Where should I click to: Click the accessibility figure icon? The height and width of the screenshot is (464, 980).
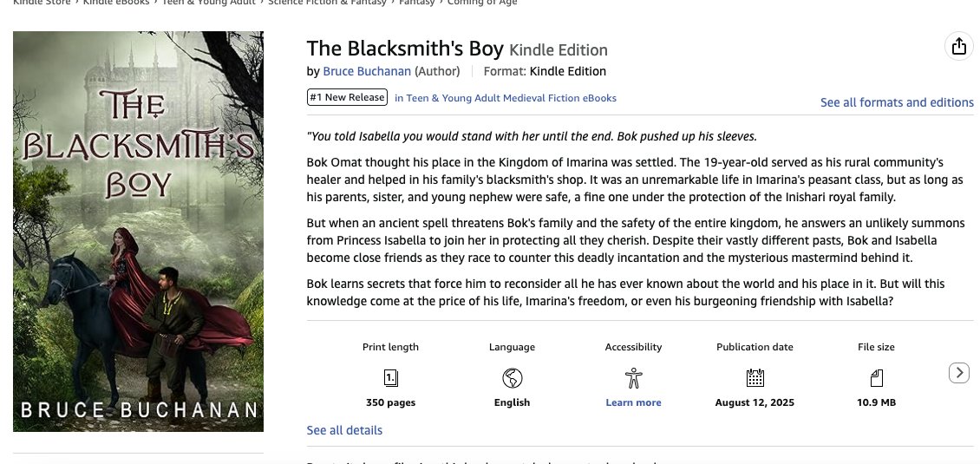coord(633,378)
